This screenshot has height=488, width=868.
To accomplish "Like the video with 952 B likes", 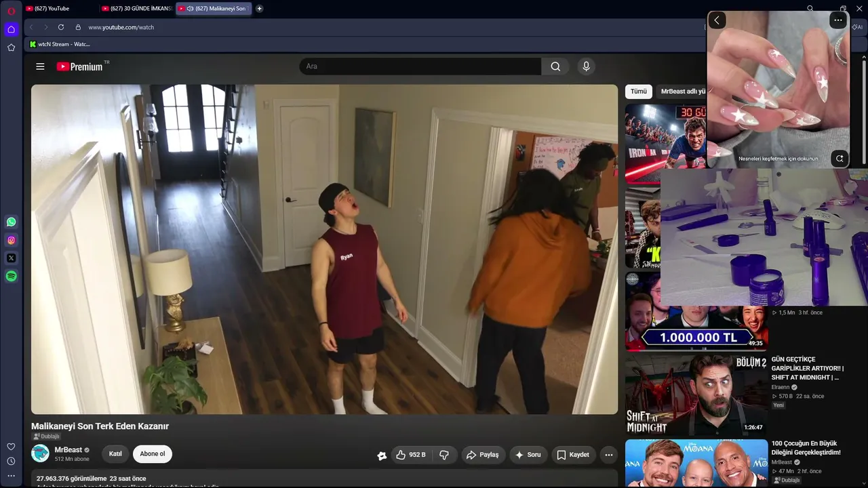I will point(412,455).
